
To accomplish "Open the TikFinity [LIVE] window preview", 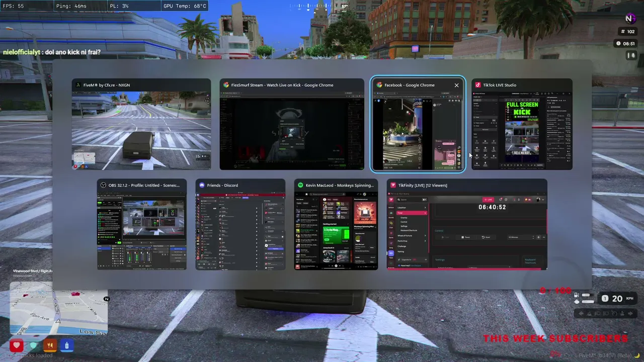I will [467, 224].
